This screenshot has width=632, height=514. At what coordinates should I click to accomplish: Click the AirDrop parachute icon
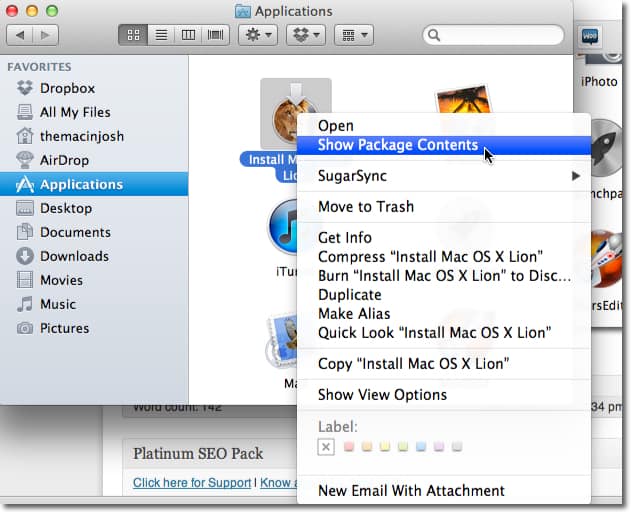click(25, 160)
